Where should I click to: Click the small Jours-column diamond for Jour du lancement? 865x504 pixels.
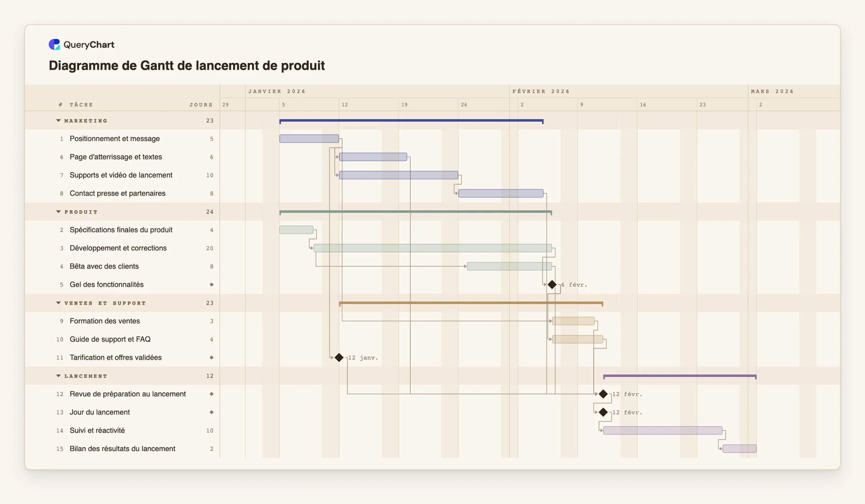pyautogui.click(x=212, y=412)
